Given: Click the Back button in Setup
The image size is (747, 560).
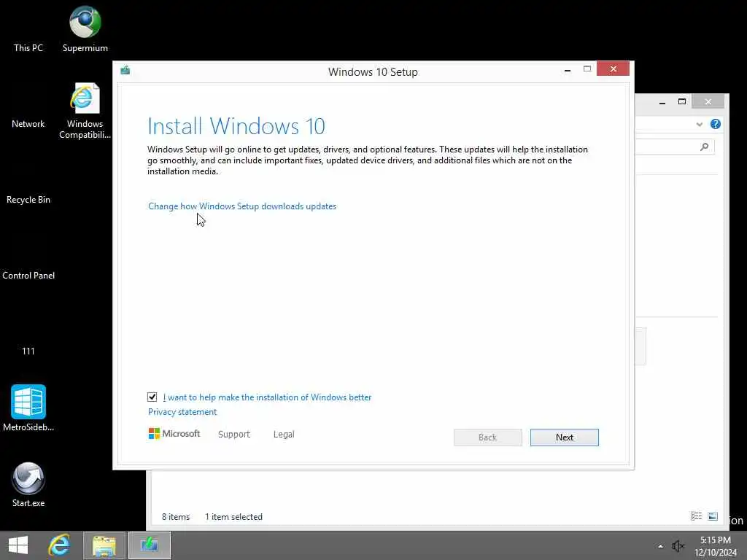Looking at the screenshot, I should pos(487,437).
